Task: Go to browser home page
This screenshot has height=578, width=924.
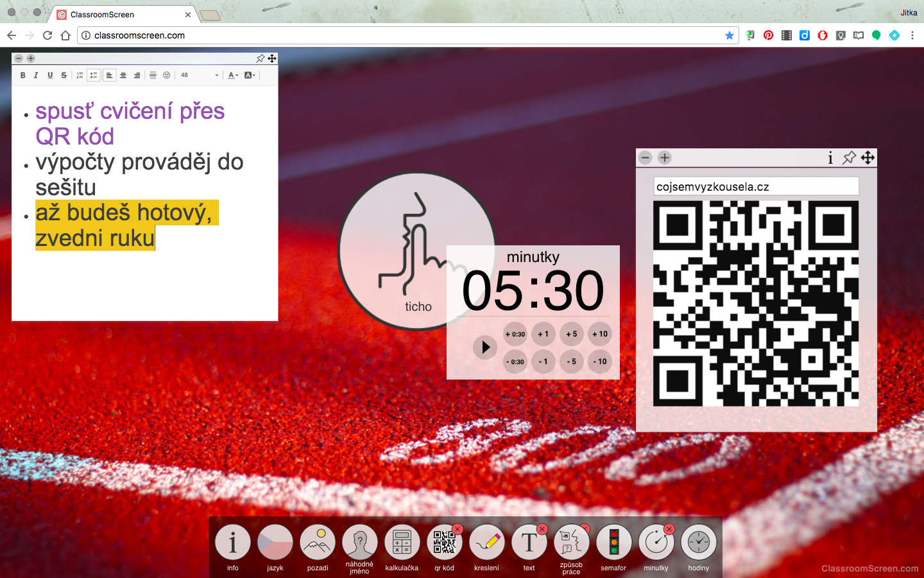Action: tap(65, 35)
